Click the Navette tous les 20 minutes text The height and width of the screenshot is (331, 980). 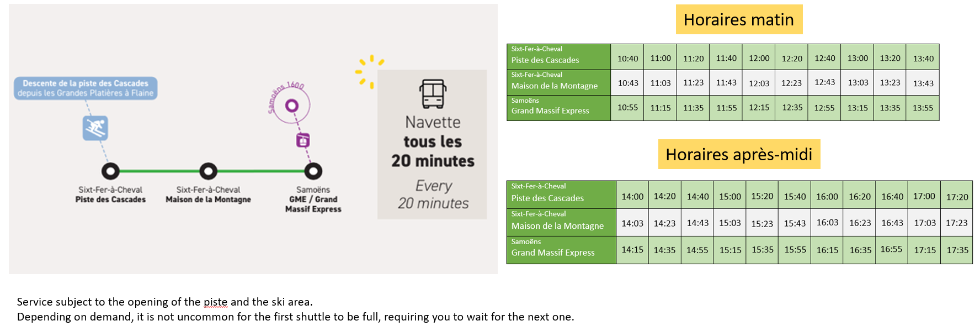coord(433,142)
